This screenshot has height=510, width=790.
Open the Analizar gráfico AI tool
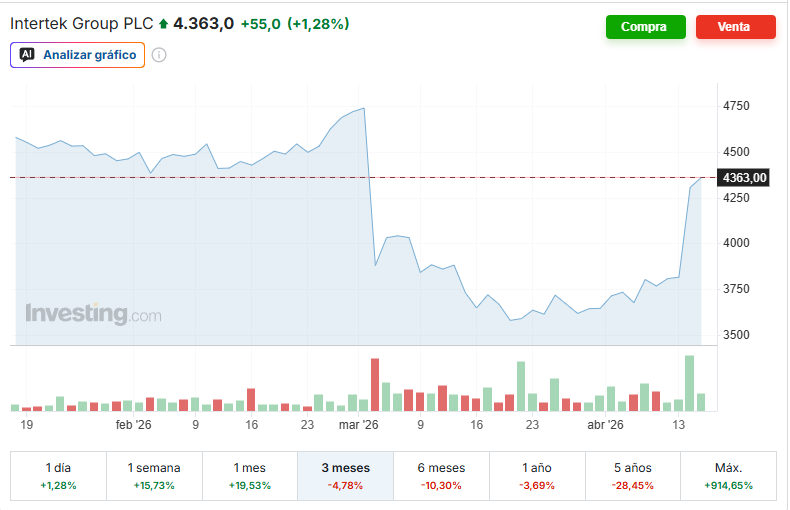[77, 55]
